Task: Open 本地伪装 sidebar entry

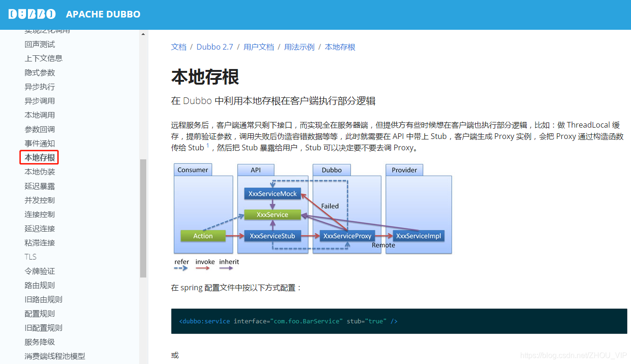Action: pyautogui.click(x=40, y=172)
